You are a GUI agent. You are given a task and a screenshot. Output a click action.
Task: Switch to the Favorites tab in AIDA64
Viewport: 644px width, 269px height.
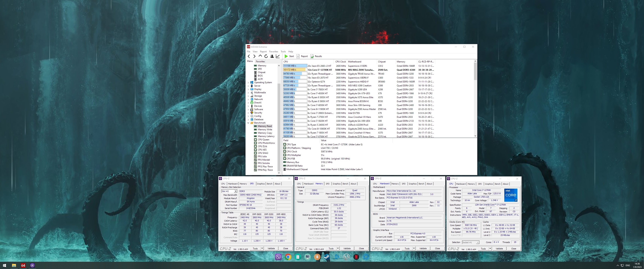(x=260, y=61)
